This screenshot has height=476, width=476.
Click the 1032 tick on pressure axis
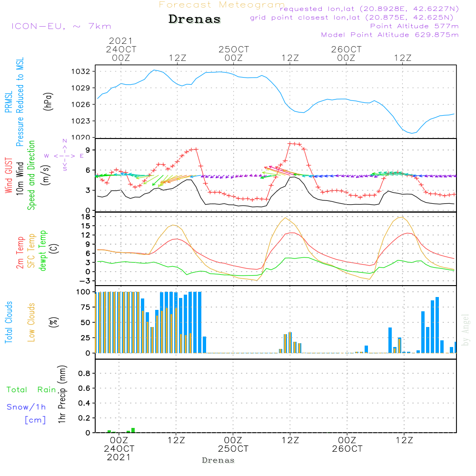pyautogui.click(x=81, y=71)
